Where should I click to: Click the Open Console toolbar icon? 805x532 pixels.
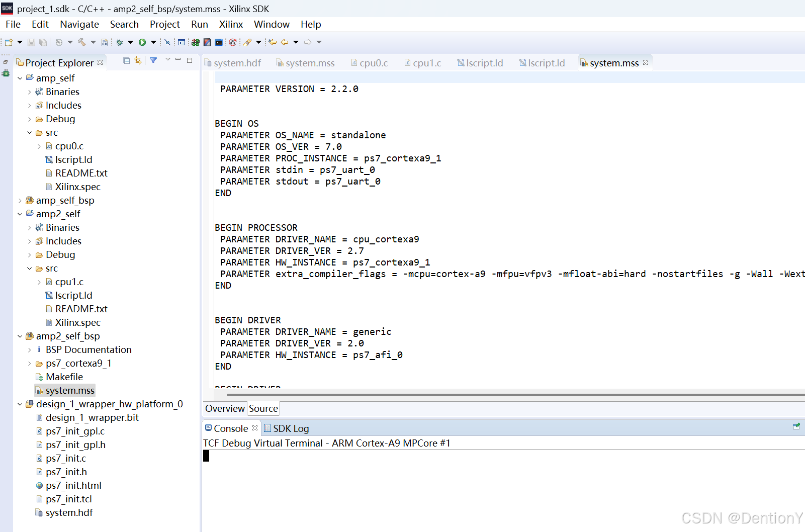182,42
